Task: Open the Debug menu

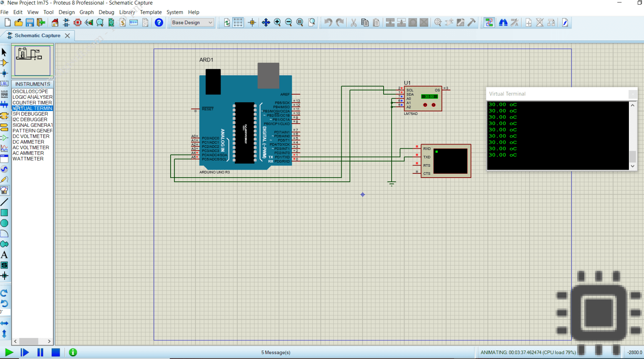Action: (x=106, y=12)
